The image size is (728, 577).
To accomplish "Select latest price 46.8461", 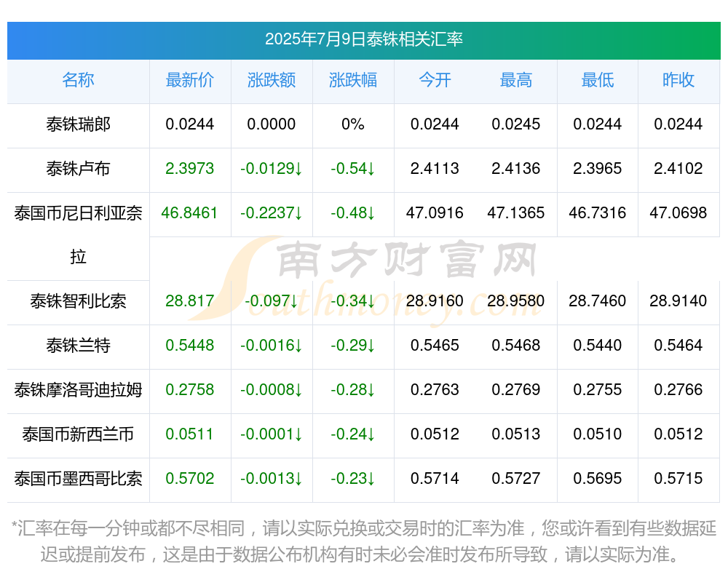I will click(x=189, y=213).
